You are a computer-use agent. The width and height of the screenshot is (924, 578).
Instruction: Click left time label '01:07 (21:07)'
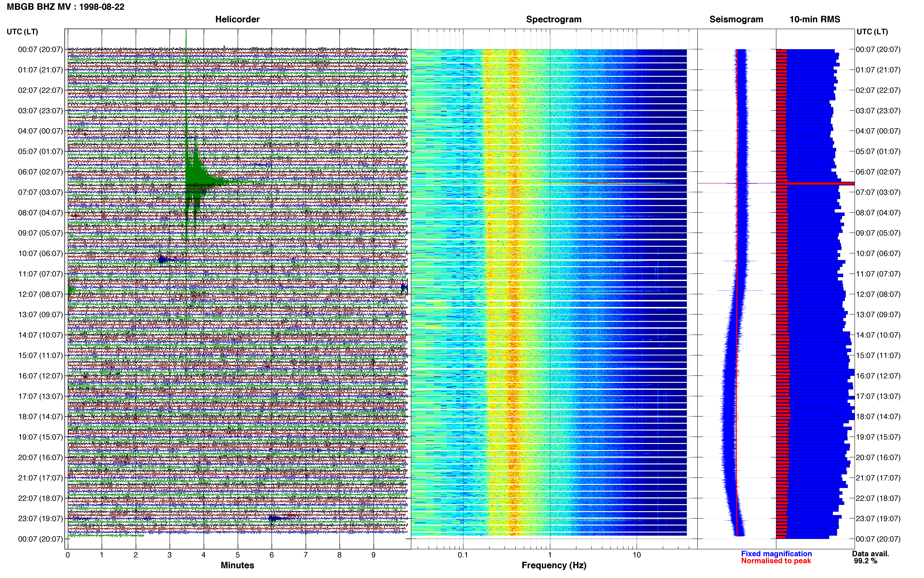click(41, 70)
